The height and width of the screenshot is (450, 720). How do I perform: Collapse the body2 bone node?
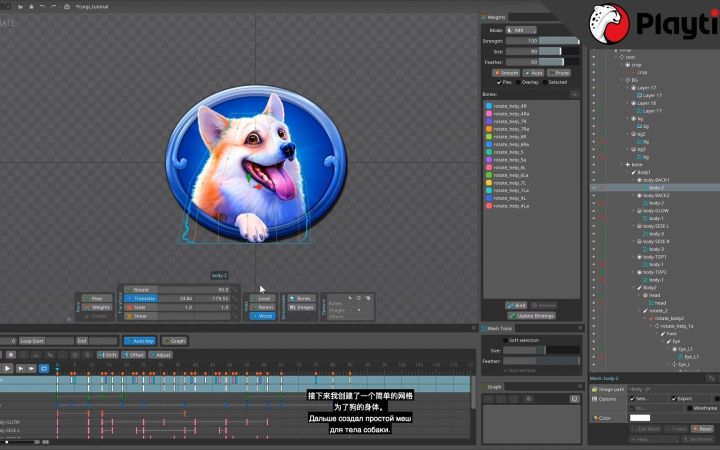click(x=634, y=287)
